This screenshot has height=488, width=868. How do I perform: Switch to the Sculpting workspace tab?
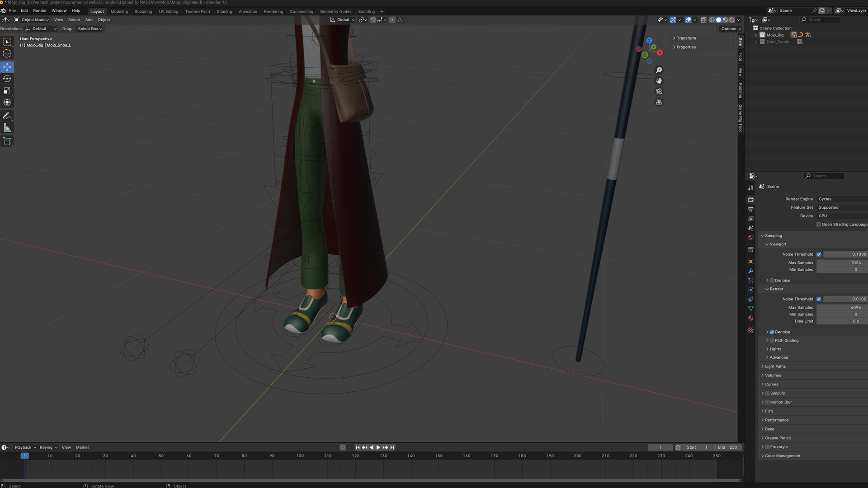[x=143, y=11]
